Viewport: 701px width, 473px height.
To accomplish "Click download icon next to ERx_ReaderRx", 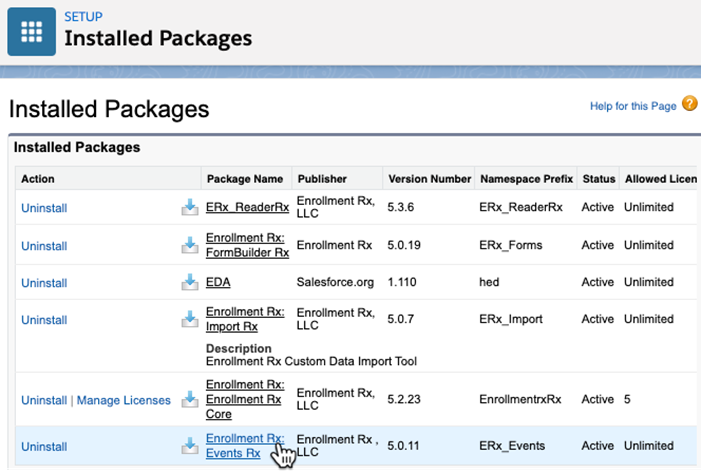I will (190, 208).
